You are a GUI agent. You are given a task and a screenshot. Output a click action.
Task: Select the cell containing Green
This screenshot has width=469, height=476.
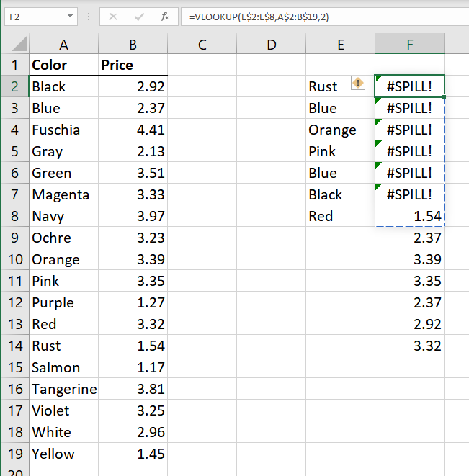(x=64, y=173)
